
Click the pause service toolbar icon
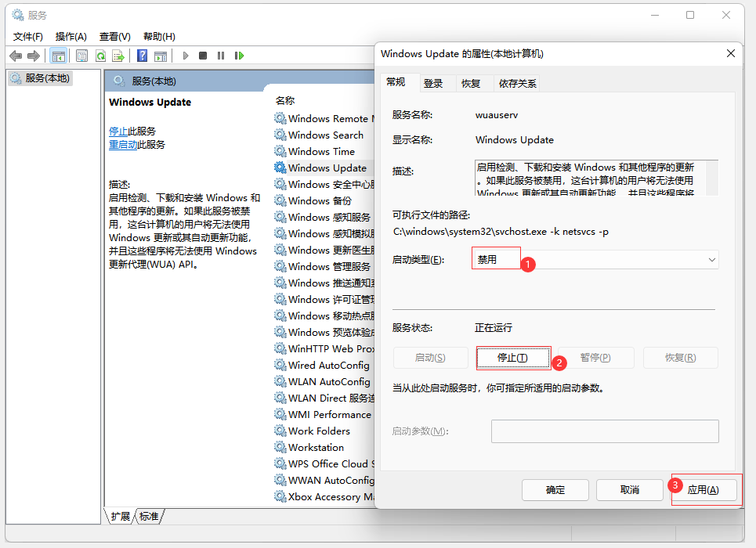(x=221, y=55)
